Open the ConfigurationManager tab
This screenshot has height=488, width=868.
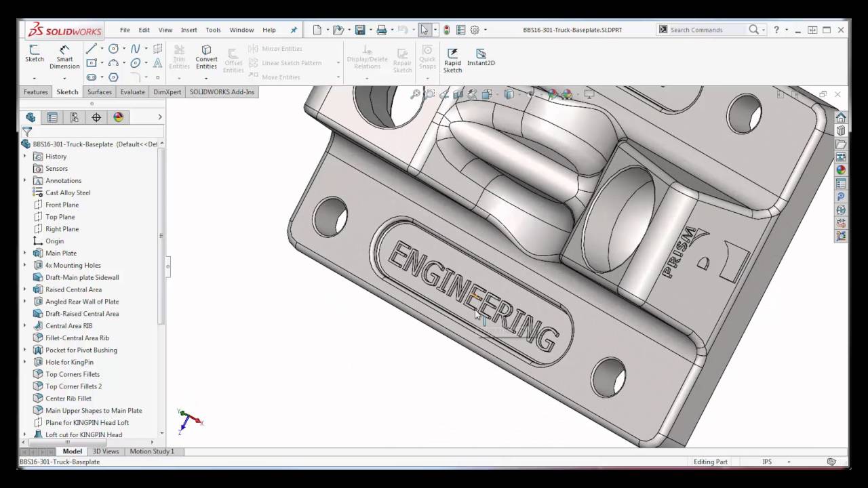tap(75, 117)
